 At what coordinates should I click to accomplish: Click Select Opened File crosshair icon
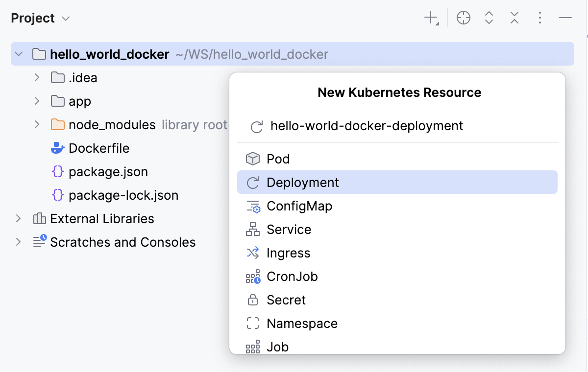(463, 18)
